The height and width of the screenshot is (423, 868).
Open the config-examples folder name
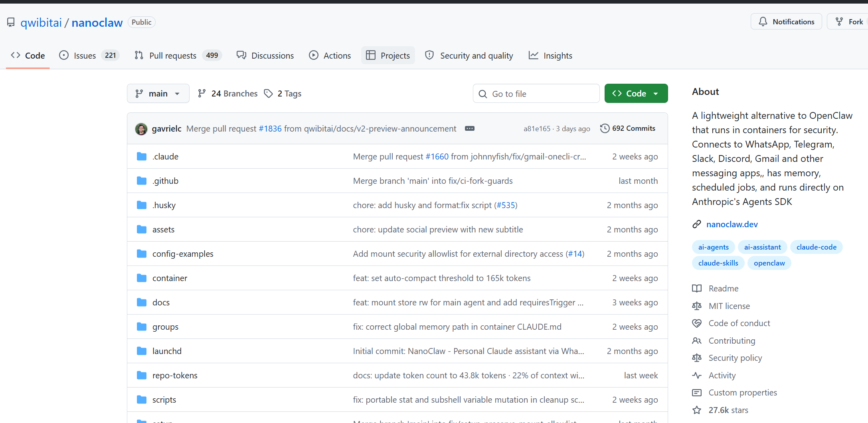coord(183,254)
